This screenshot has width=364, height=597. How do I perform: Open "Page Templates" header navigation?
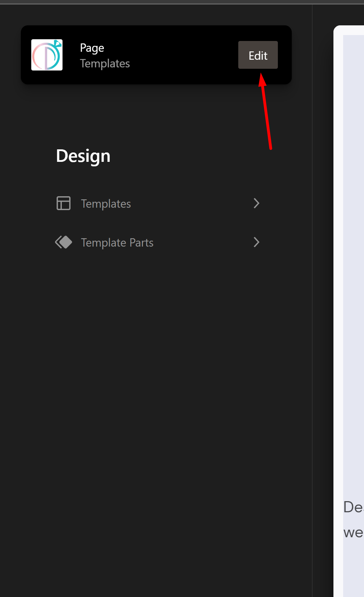click(x=105, y=55)
